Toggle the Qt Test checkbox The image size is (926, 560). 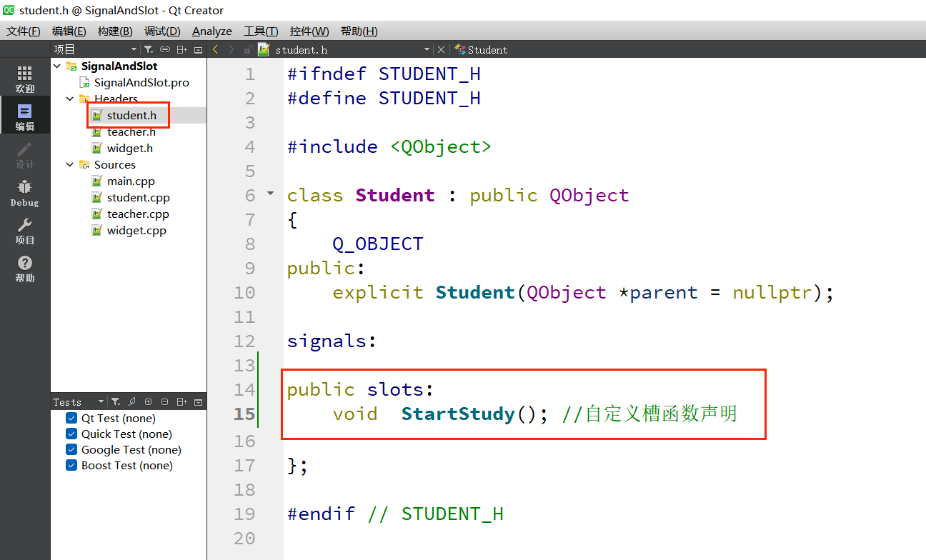click(x=71, y=418)
